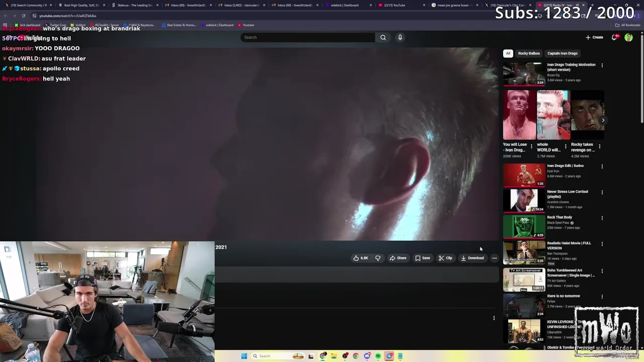Create a clip of the video
Screen dimensions: 644x362
[x=445, y=258]
